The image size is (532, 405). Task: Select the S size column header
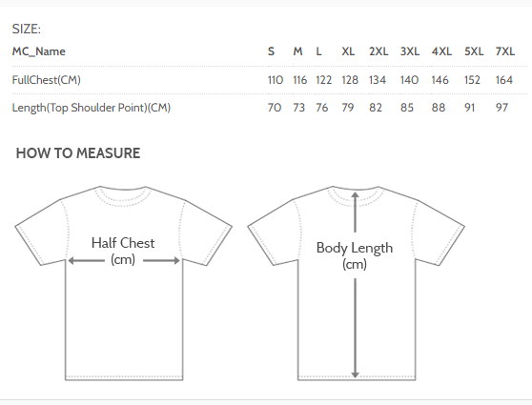(x=271, y=51)
